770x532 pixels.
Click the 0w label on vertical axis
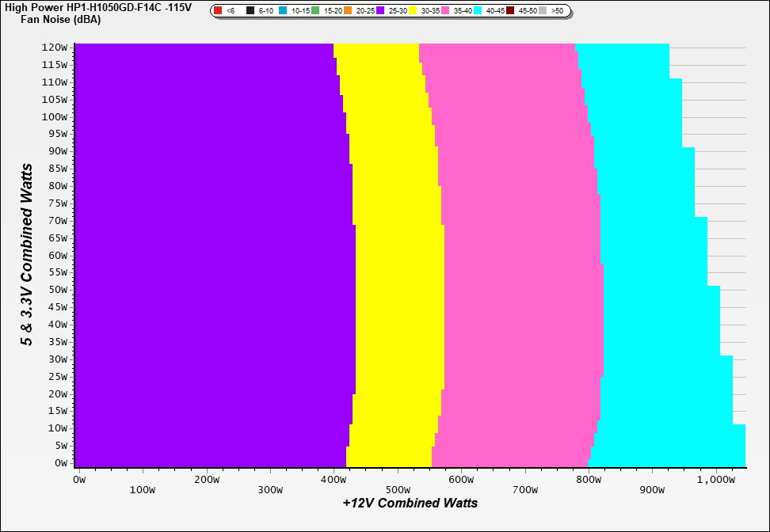[x=60, y=463]
